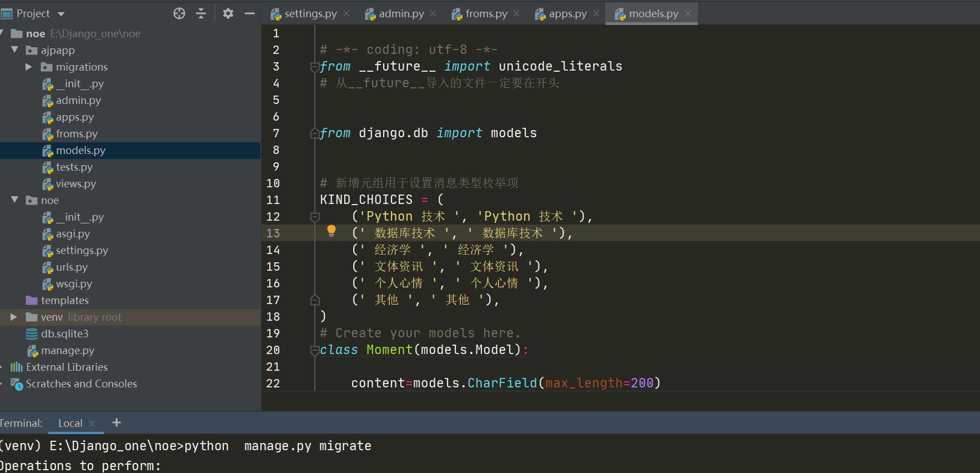The height and width of the screenshot is (473, 980).
Task: Close the settings.py tab
Action: point(346,13)
